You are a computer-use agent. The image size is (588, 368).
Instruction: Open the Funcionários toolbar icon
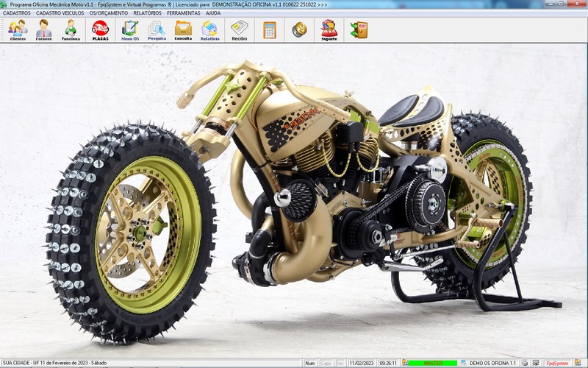[71, 30]
